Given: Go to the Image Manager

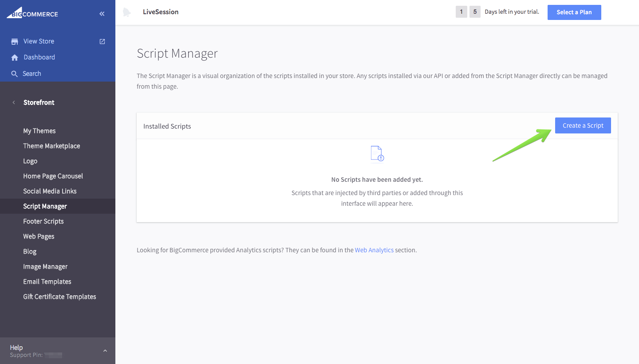Looking at the screenshot, I should [45, 266].
